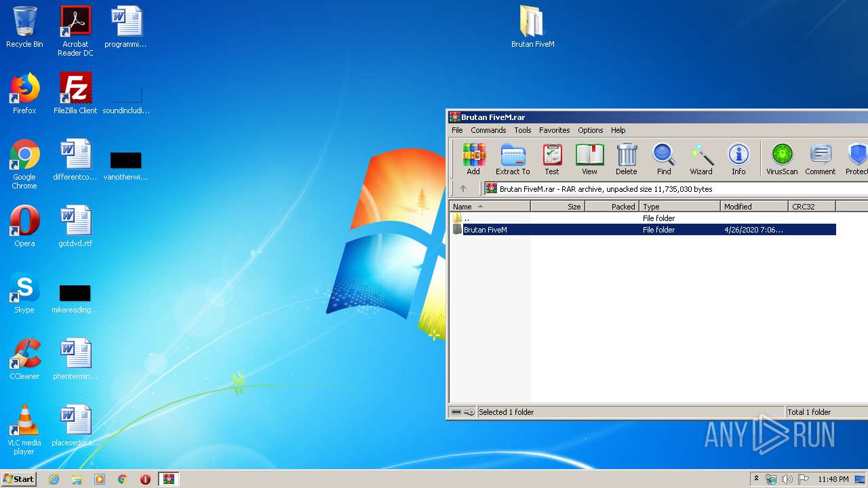Select the phentermin... Word document
Image resolution: width=868 pixels, height=488 pixels.
(x=75, y=359)
